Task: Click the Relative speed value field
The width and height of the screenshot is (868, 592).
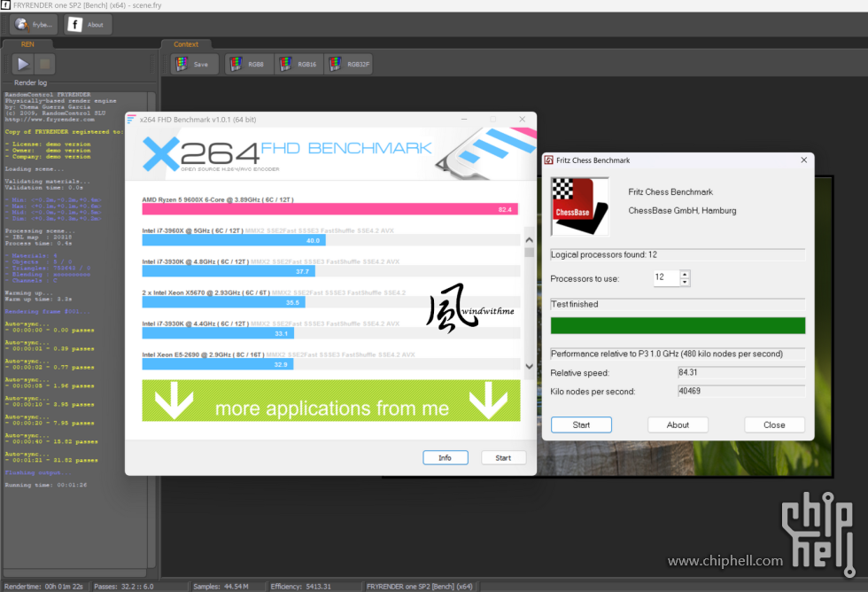Action: tap(741, 373)
